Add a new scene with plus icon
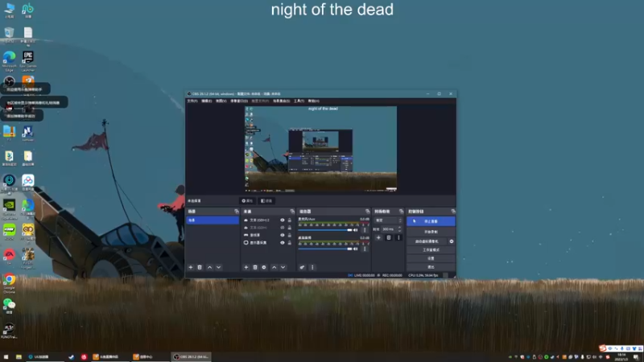This screenshot has width=644, height=362. point(191,267)
